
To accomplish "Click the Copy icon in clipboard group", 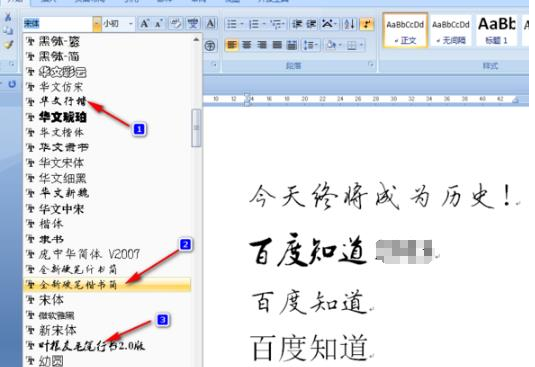I will 8,31.
